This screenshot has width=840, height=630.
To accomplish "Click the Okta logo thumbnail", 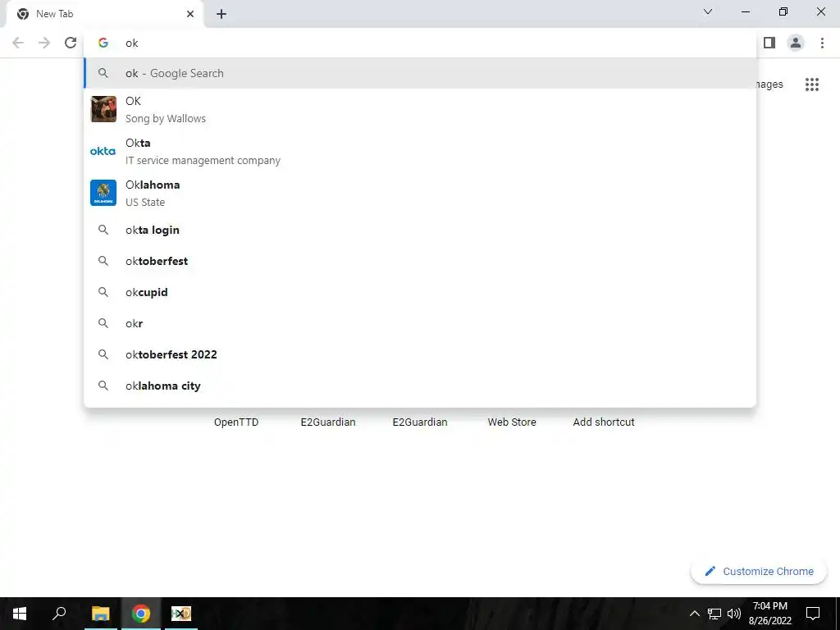I will point(103,151).
